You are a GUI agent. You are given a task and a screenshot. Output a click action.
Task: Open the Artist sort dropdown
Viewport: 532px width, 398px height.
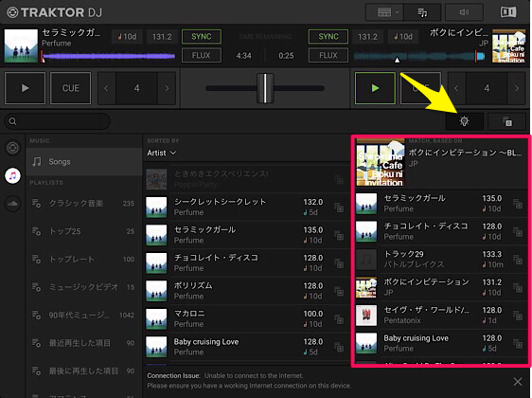(x=162, y=153)
